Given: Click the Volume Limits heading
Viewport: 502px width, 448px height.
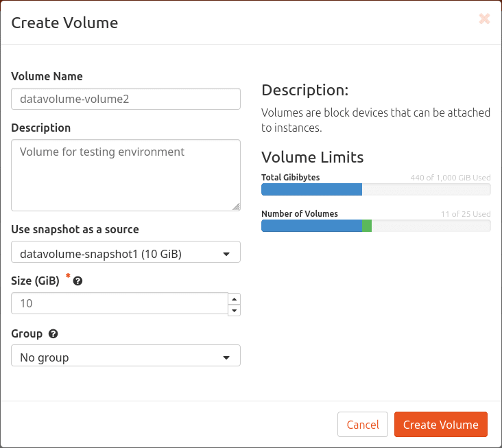Looking at the screenshot, I should (x=312, y=157).
